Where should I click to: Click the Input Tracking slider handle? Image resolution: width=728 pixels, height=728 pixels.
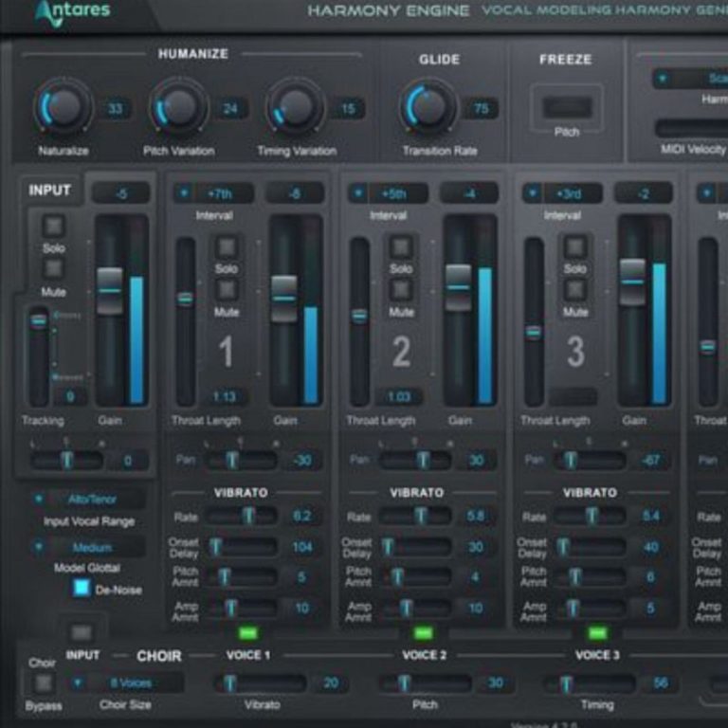(x=39, y=321)
